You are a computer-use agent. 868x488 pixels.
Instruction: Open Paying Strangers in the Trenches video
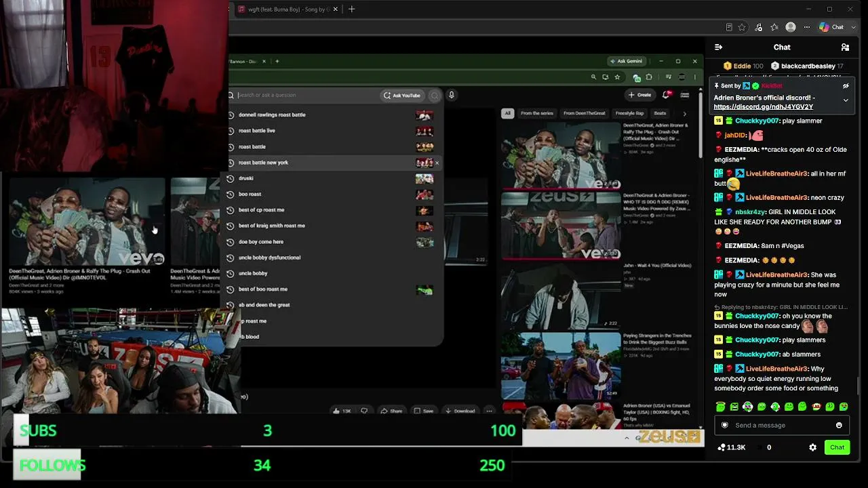[x=561, y=365]
